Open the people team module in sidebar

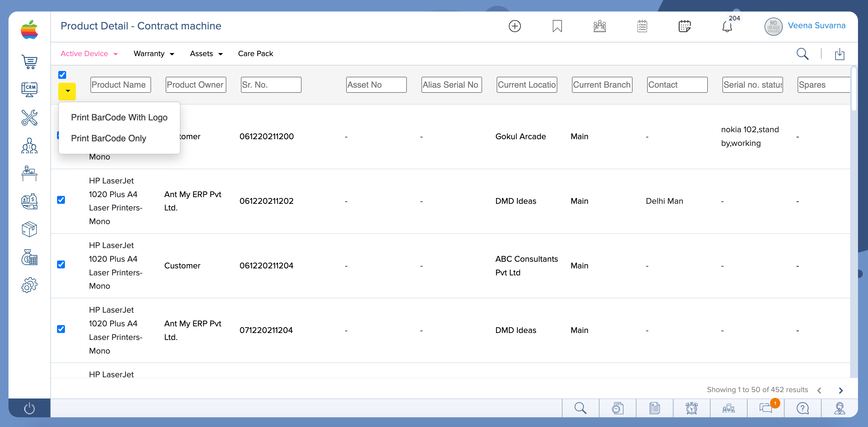coord(29,146)
